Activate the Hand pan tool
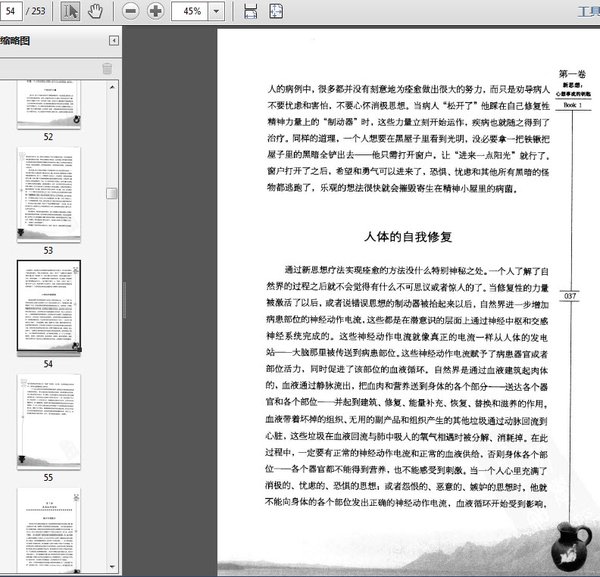This screenshot has width=600, height=577. tap(95, 11)
